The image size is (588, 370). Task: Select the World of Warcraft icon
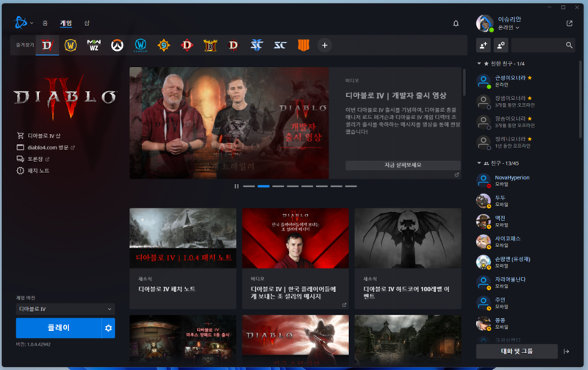pyautogui.click(x=71, y=46)
